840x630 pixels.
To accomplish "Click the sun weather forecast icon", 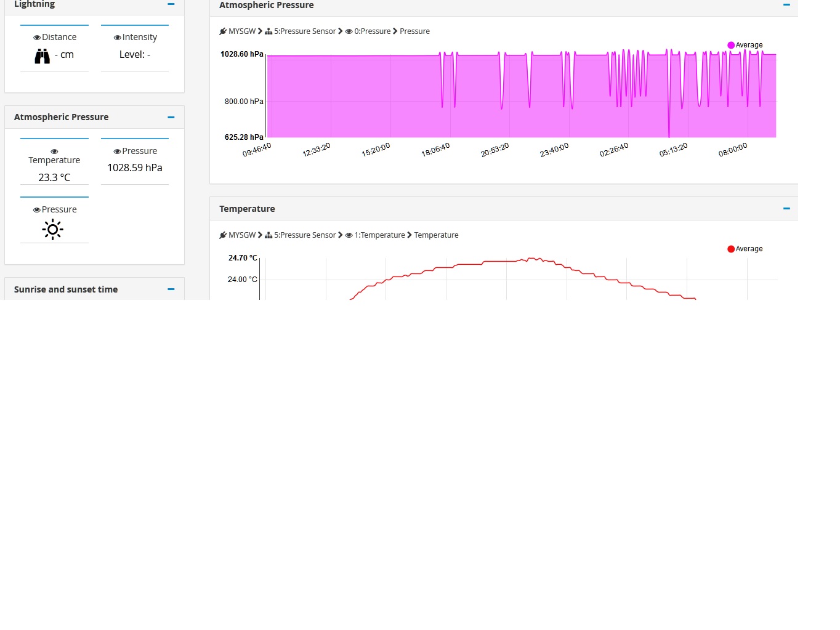I will coord(53,230).
